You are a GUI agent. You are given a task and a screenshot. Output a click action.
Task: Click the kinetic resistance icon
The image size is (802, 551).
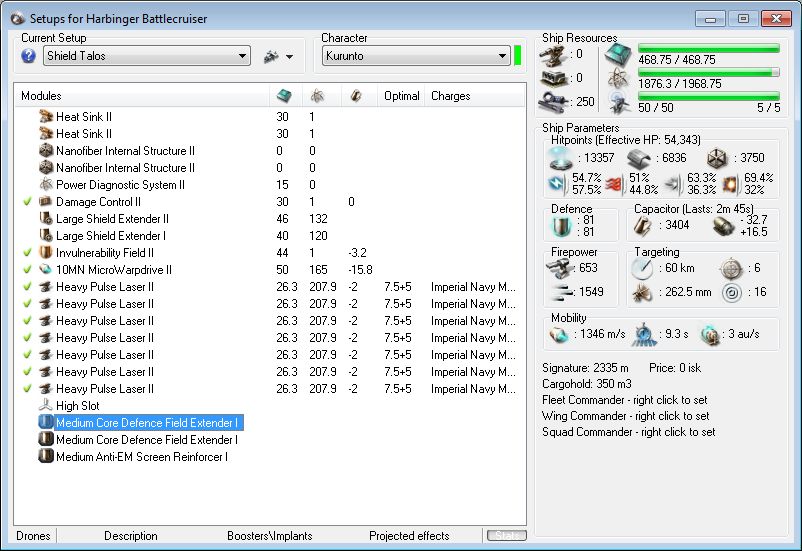click(674, 184)
